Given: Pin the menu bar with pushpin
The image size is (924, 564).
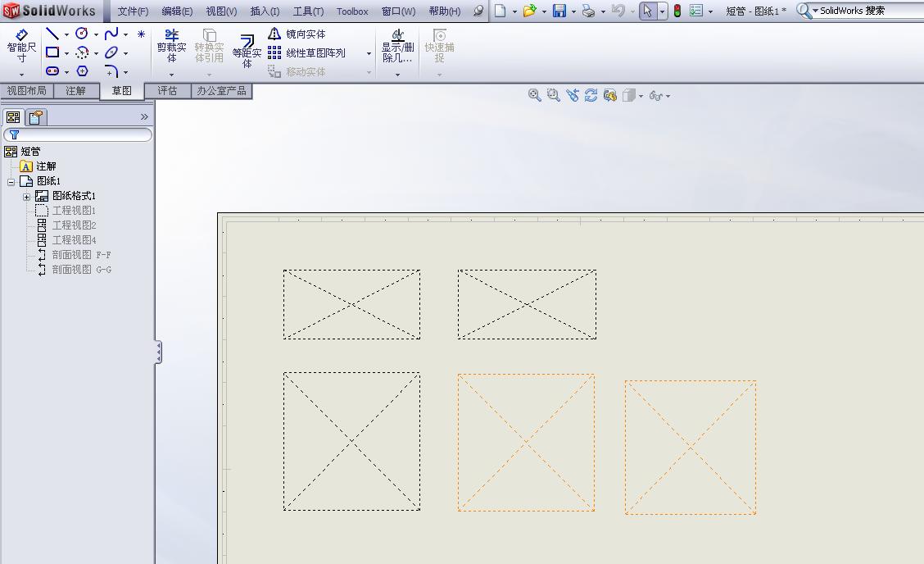Looking at the screenshot, I should click(x=478, y=11).
